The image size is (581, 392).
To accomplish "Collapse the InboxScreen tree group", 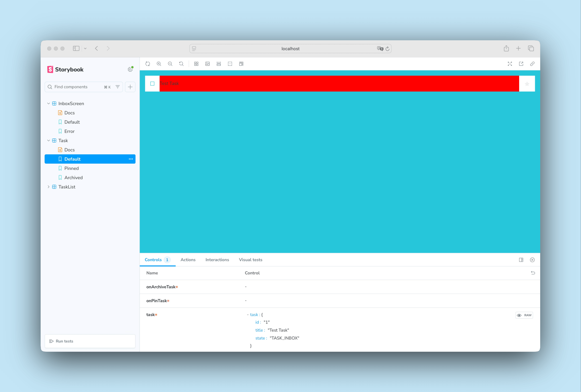I will 48,103.
